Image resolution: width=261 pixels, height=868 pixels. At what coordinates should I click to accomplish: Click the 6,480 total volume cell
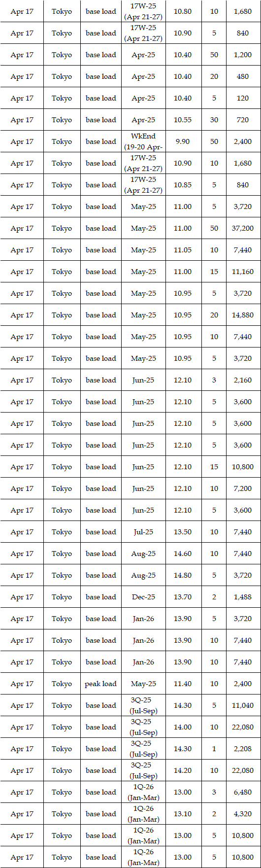[242, 792]
